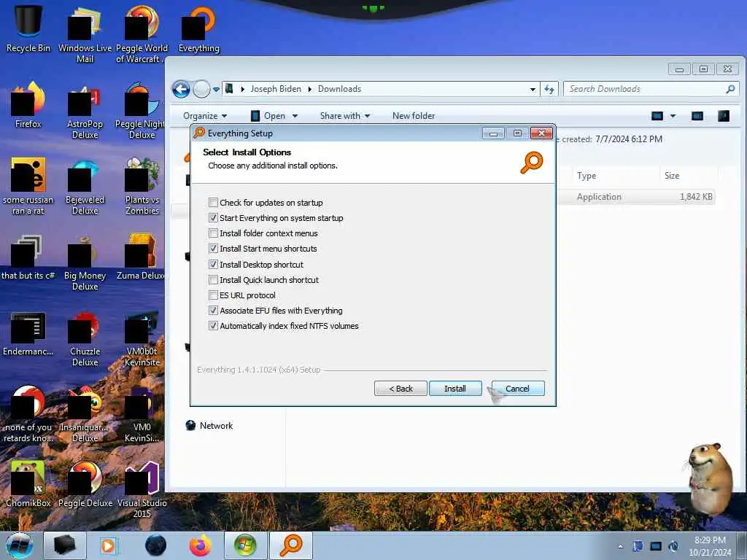Cancel the Everything setup
The image size is (747, 560).
coord(517,389)
